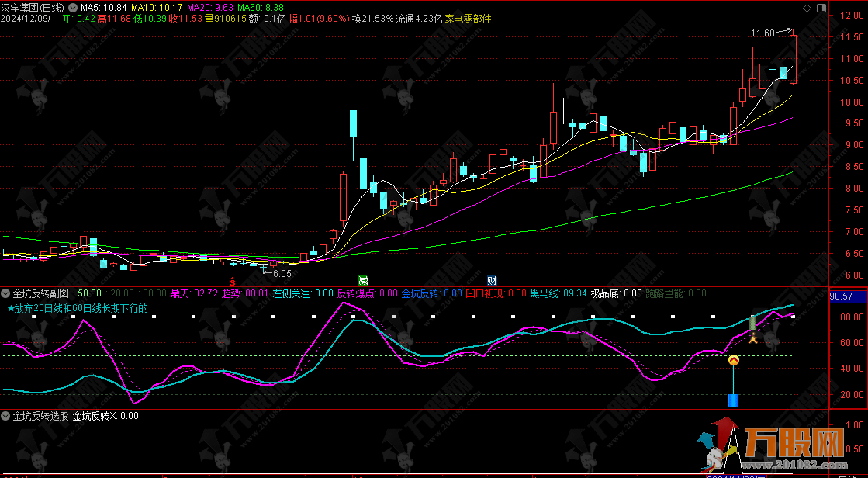Click the 鼎天: 82.72 indicator value
The width and height of the screenshot is (868, 478).
[x=194, y=293]
